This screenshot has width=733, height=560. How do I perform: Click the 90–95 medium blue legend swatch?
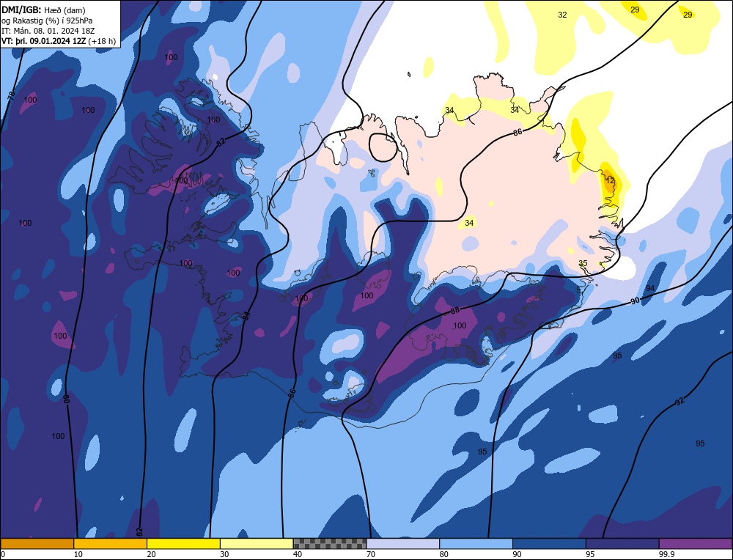(549, 544)
